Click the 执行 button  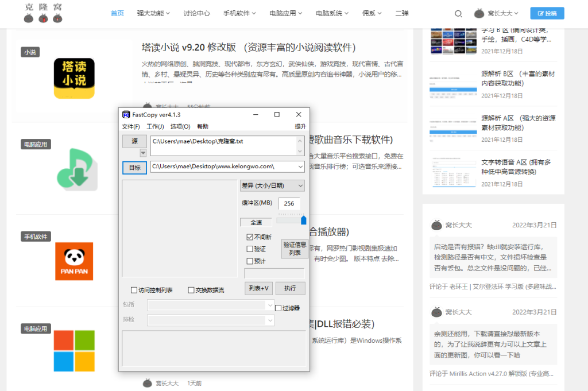pos(290,288)
